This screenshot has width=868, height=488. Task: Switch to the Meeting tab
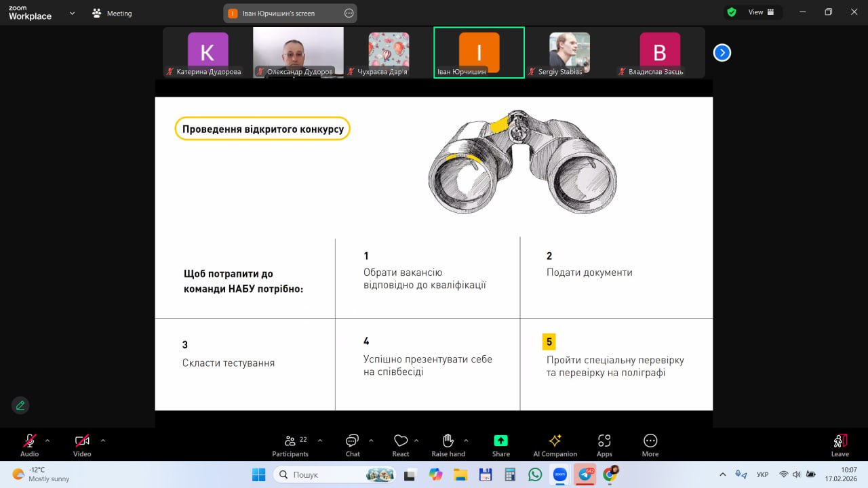pyautogui.click(x=113, y=14)
